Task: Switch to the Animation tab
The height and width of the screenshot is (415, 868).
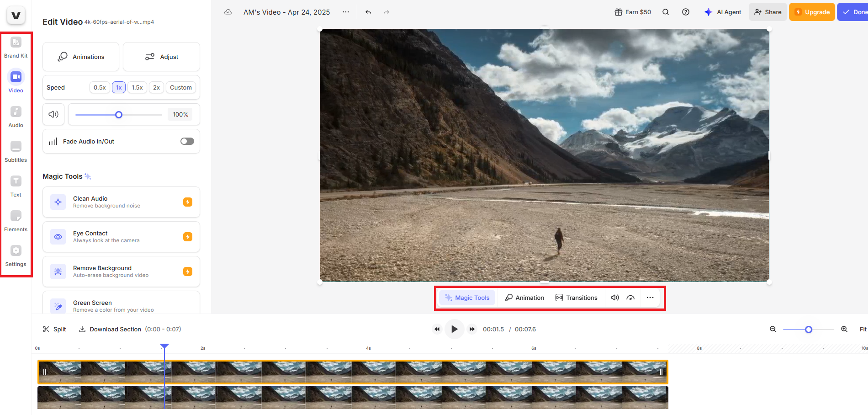Action: [524, 298]
